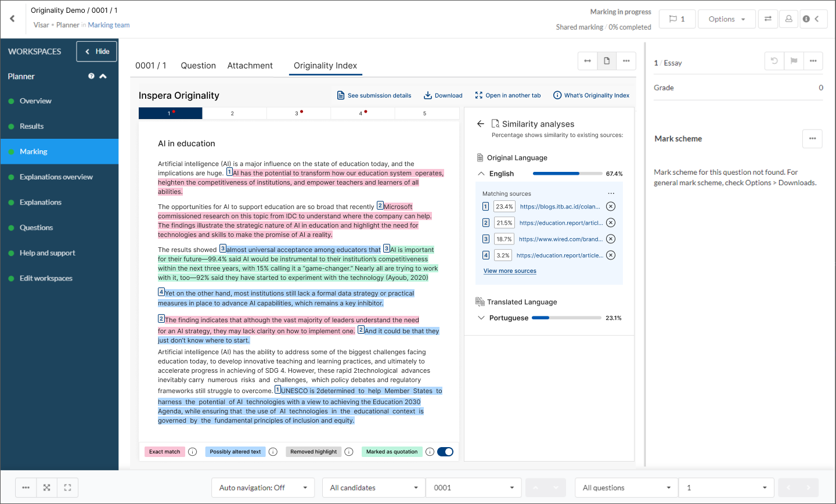Image resolution: width=836 pixels, height=504 pixels.
Task: Click the Download link
Action: click(443, 95)
